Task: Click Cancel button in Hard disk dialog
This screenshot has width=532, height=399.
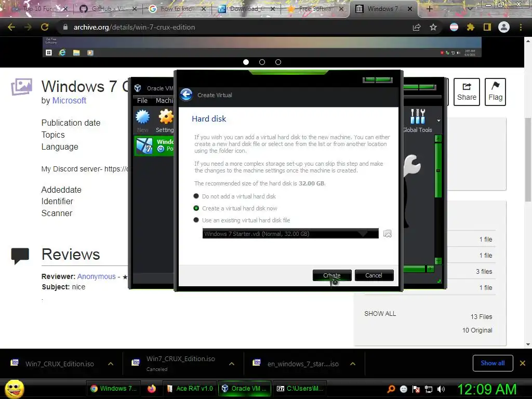Action: [374, 275]
